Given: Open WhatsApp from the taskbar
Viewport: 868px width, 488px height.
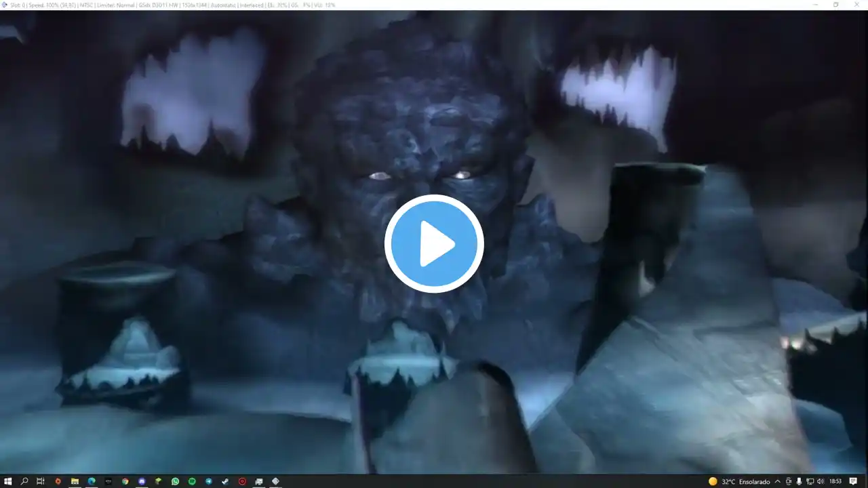Looking at the screenshot, I should coord(175,481).
